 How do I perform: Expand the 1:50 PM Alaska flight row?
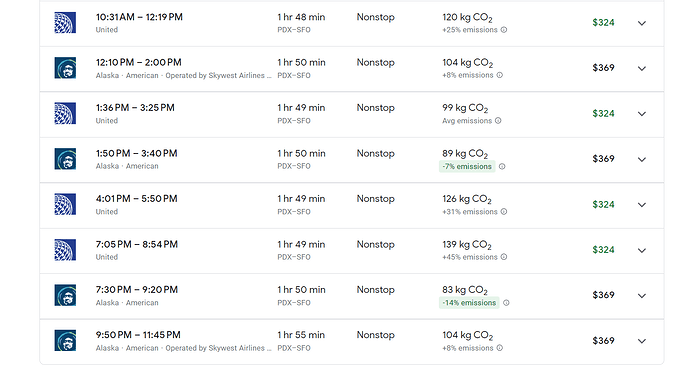tap(642, 159)
